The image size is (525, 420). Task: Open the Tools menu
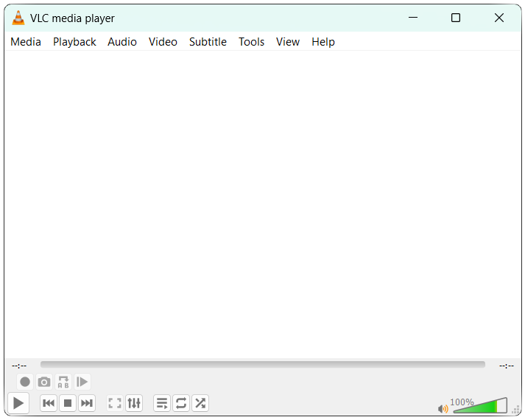251,42
